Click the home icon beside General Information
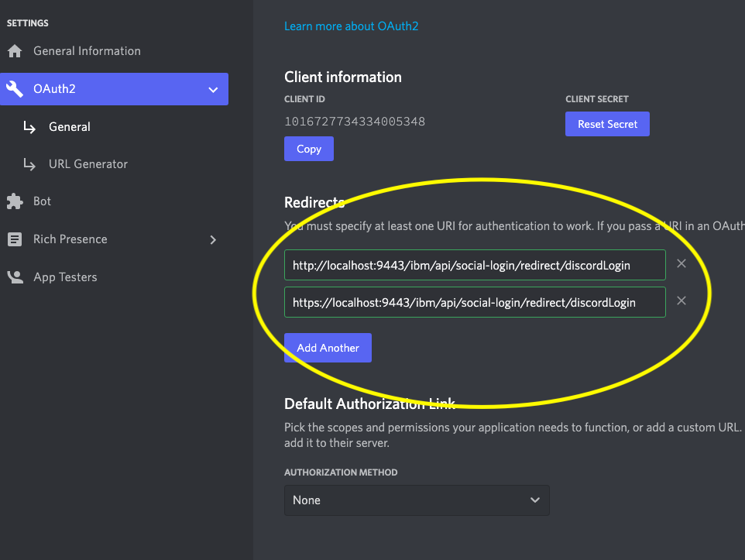The width and height of the screenshot is (745, 560). point(15,51)
